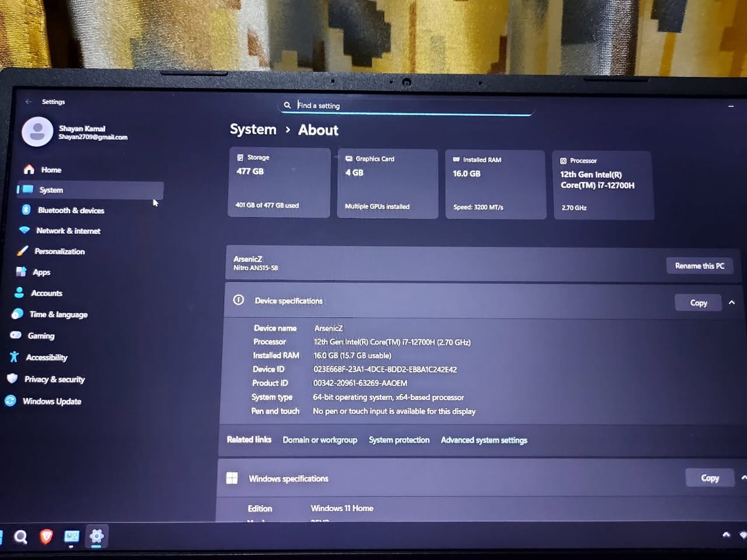
Task: Copy the Device specifications
Action: coord(699,303)
